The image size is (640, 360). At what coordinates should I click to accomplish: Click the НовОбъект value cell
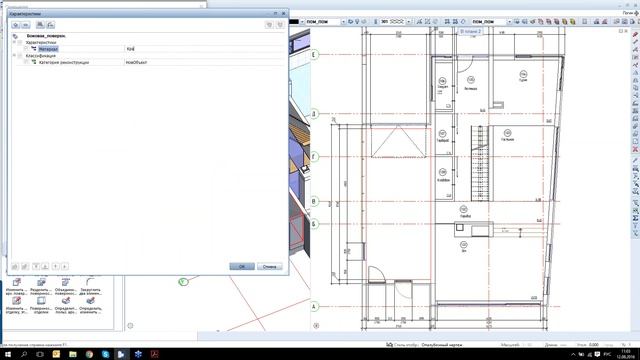pos(204,62)
